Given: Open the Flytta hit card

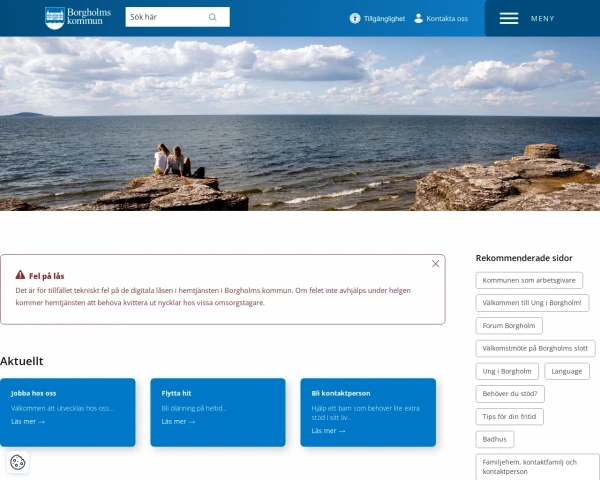Looking at the screenshot, I should coord(218,412).
